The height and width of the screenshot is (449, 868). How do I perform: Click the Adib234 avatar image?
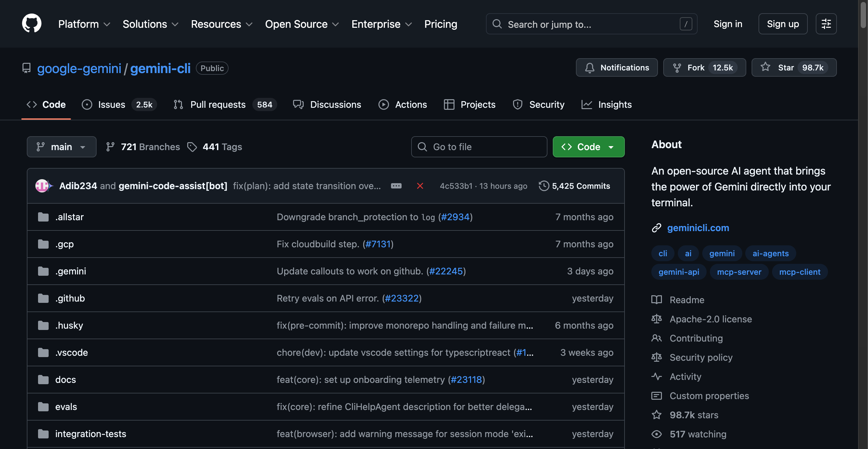tap(42, 186)
